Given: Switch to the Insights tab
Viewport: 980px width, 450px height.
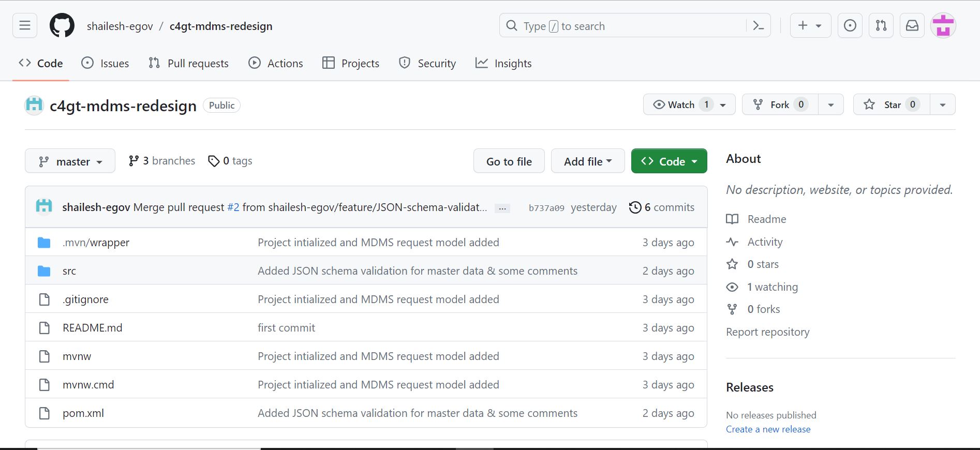Looking at the screenshot, I should 503,63.
